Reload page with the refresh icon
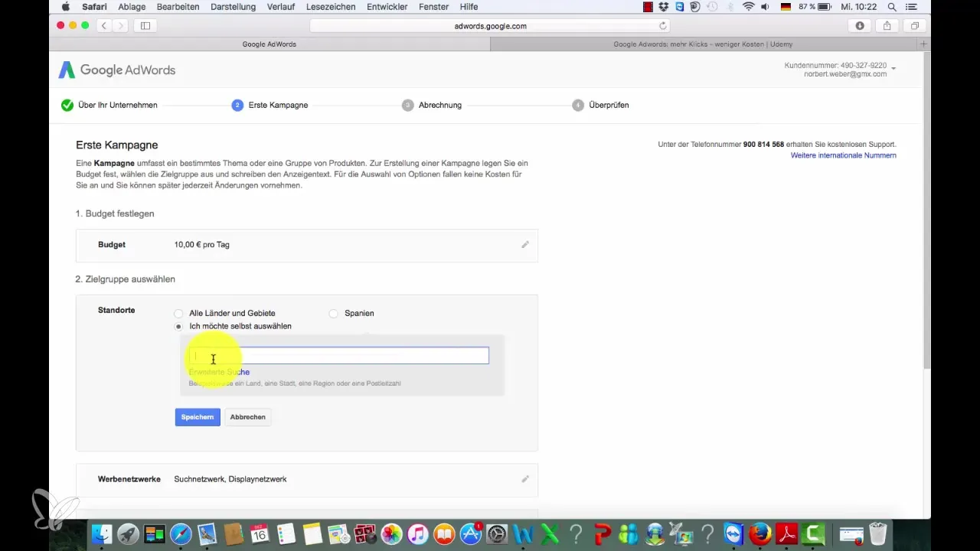Image resolution: width=980 pixels, height=551 pixels. tap(663, 26)
